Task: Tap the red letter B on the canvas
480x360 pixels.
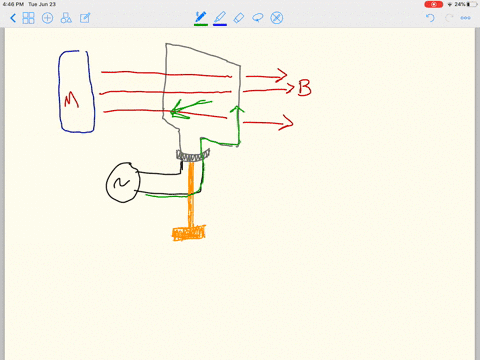Action: (x=304, y=88)
